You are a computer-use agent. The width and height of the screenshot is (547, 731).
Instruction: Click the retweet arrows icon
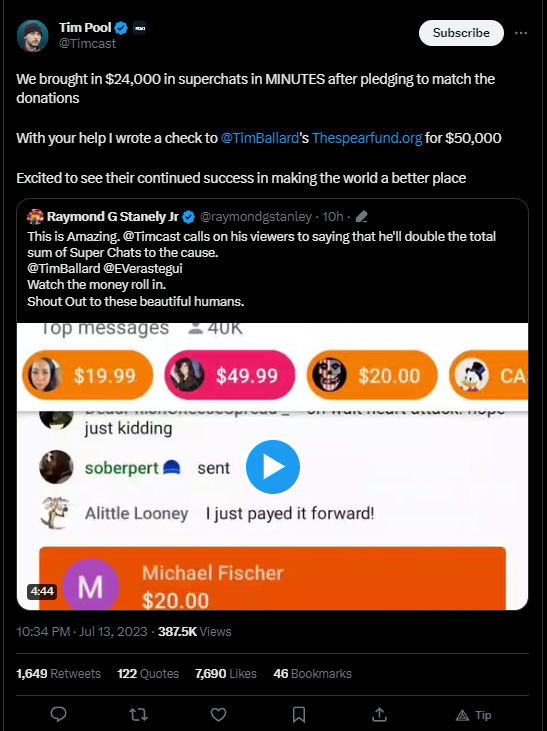click(138, 714)
